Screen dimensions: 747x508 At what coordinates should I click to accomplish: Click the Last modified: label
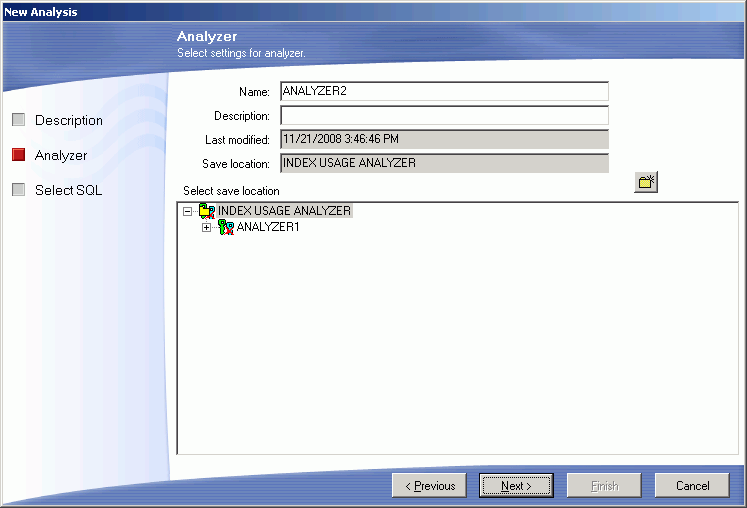click(237, 140)
